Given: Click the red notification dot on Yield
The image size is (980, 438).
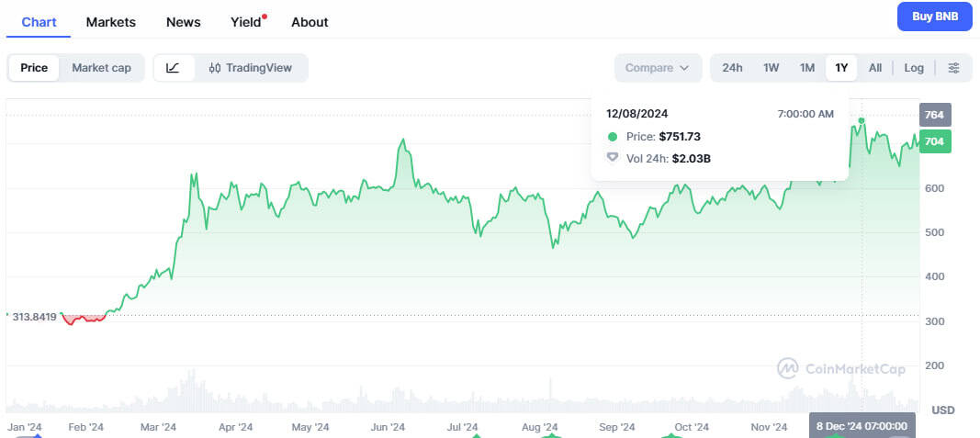Looking at the screenshot, I should pos(265,17).
